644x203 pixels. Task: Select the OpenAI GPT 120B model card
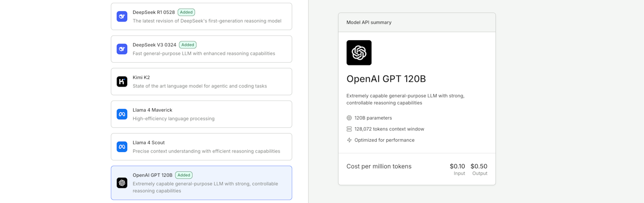pos(202,183)
